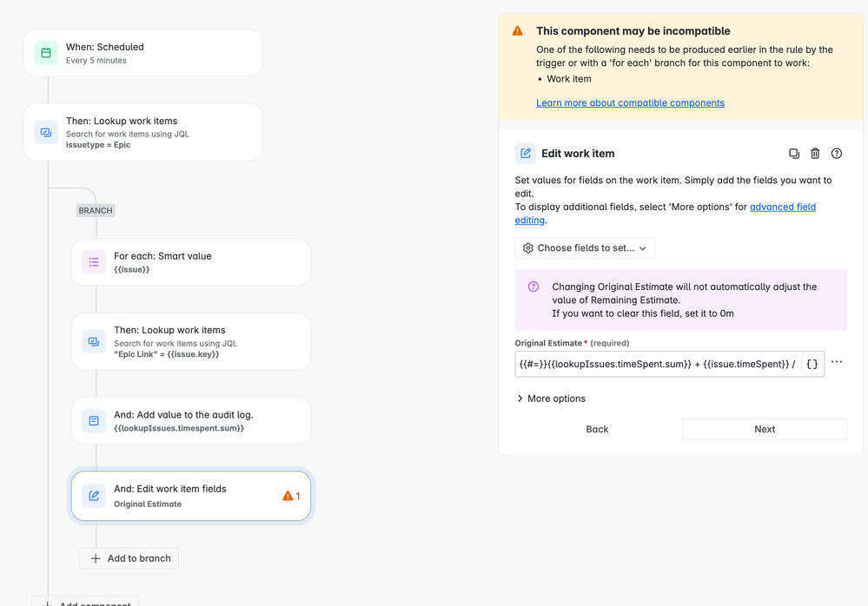Edit the Original Estimate input field
868x606 pixels.
pos(660,364)
